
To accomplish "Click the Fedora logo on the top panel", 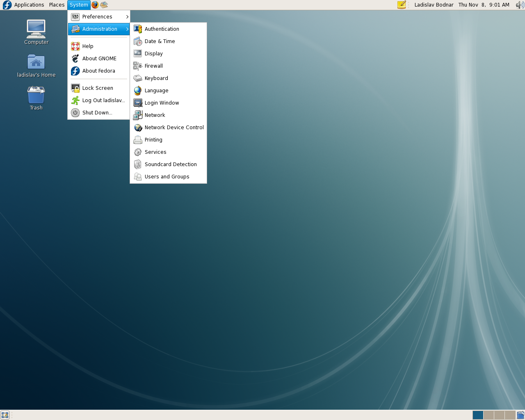I will (7, 5).
